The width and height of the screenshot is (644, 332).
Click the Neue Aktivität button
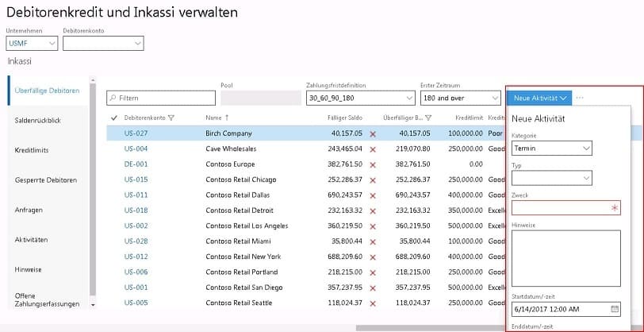point(539,98)
